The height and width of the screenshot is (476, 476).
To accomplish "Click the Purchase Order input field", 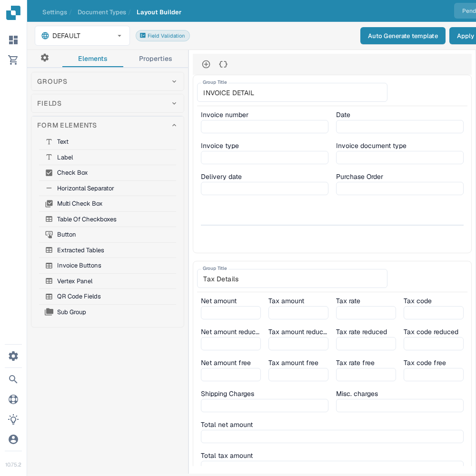I will coord(399,188).
